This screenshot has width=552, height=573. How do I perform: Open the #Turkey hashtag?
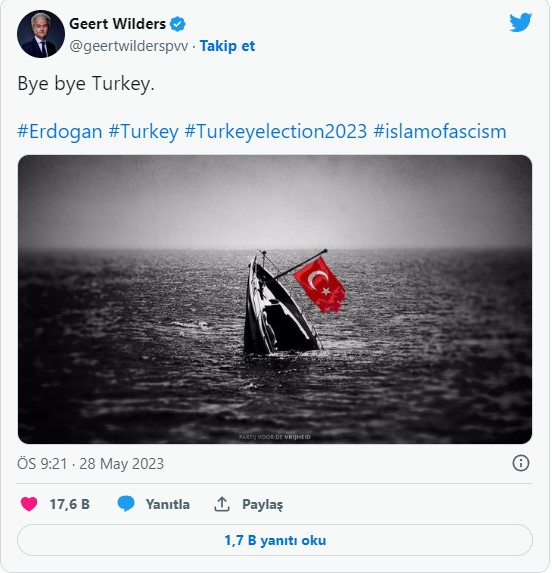(x=144, y=131)
